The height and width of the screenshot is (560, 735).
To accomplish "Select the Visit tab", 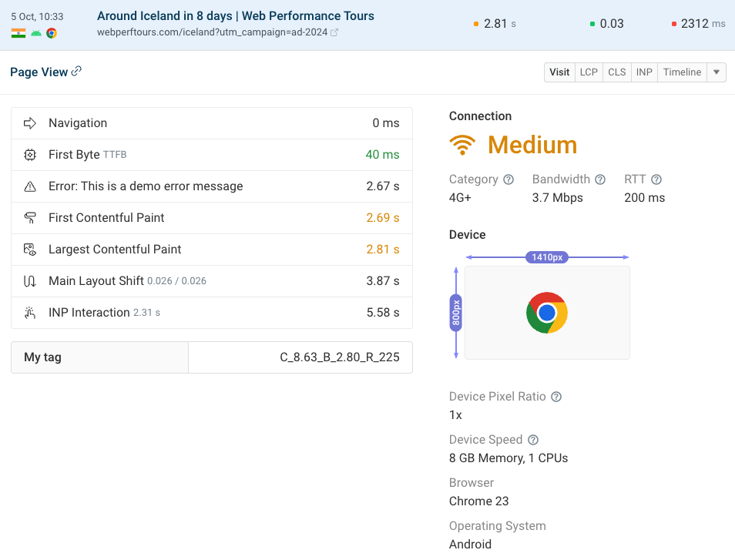I will point(560,72).
